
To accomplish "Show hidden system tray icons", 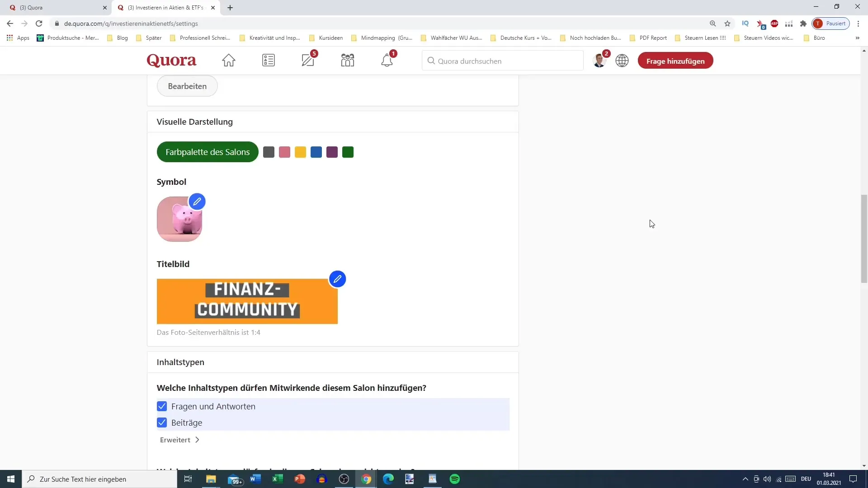I will [745, 479].
